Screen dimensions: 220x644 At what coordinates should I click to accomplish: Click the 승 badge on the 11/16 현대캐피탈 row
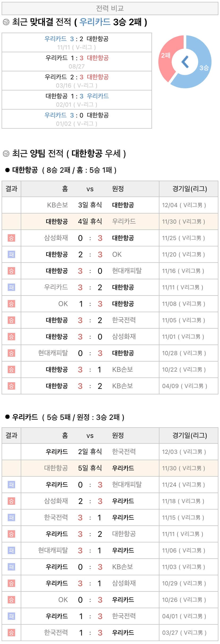(11, 271)
